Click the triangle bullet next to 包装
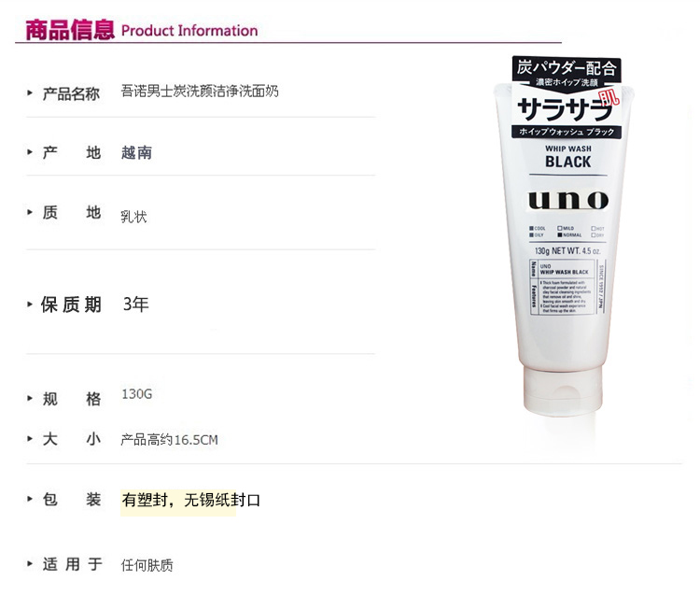700x609 pixels. coord(30,499)
